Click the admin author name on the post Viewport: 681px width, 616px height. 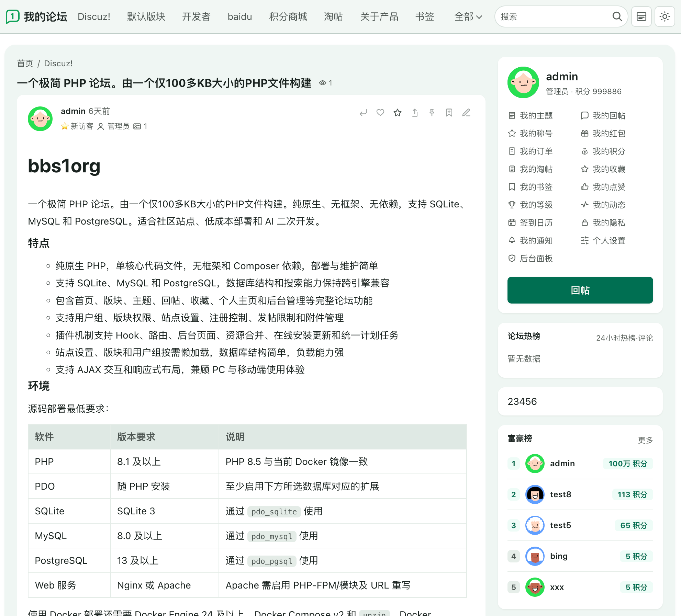click(x=73, y=111)
